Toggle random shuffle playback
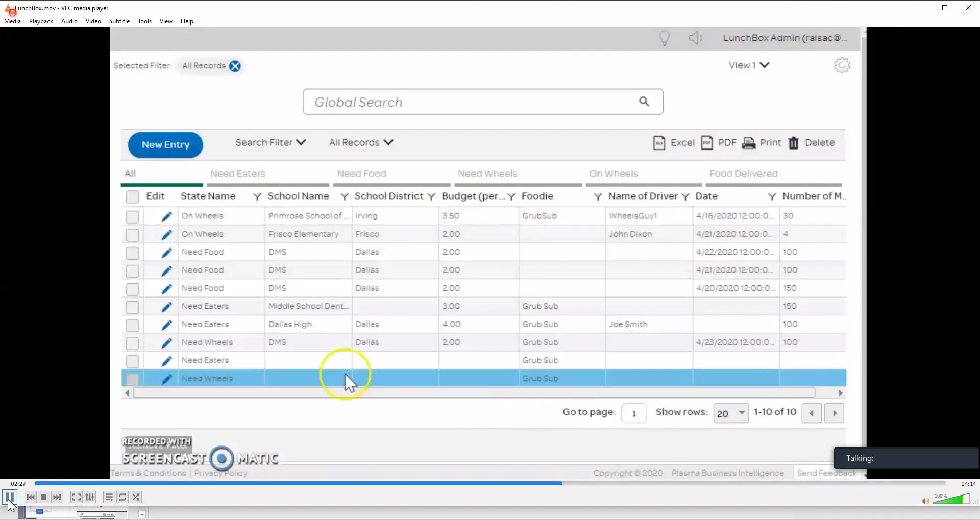This screenshot has height=520, width=980. tap(136, 497)
